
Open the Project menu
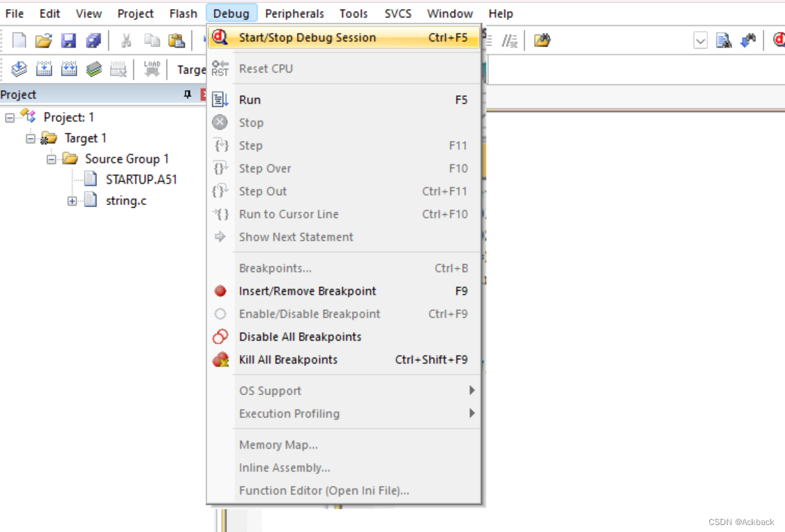click(135, 14)
